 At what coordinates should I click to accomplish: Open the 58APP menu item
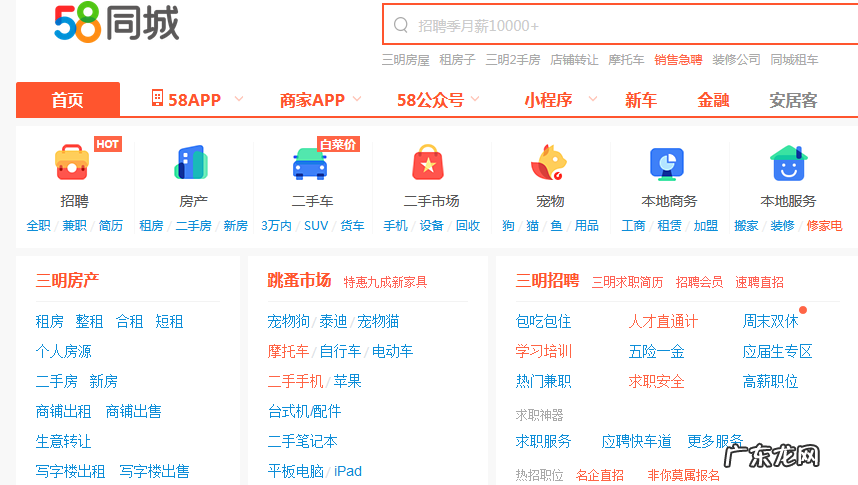pos(194,100)
